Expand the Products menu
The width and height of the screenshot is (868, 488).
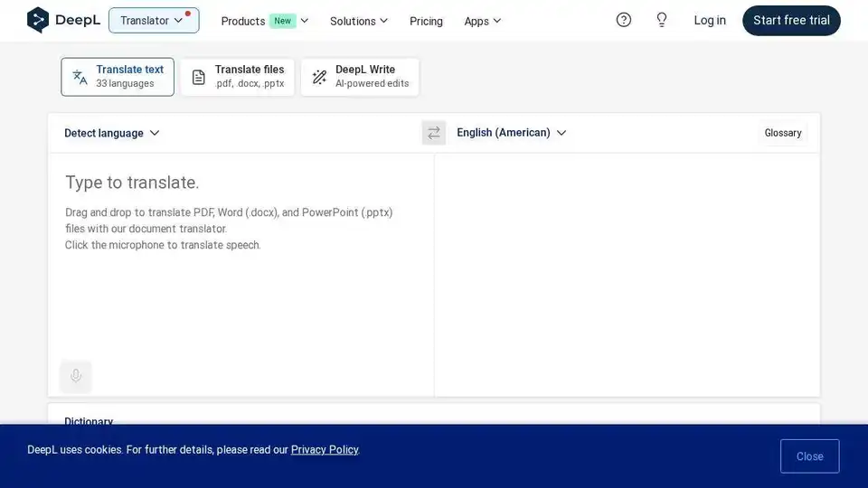[x=265, y=21]
